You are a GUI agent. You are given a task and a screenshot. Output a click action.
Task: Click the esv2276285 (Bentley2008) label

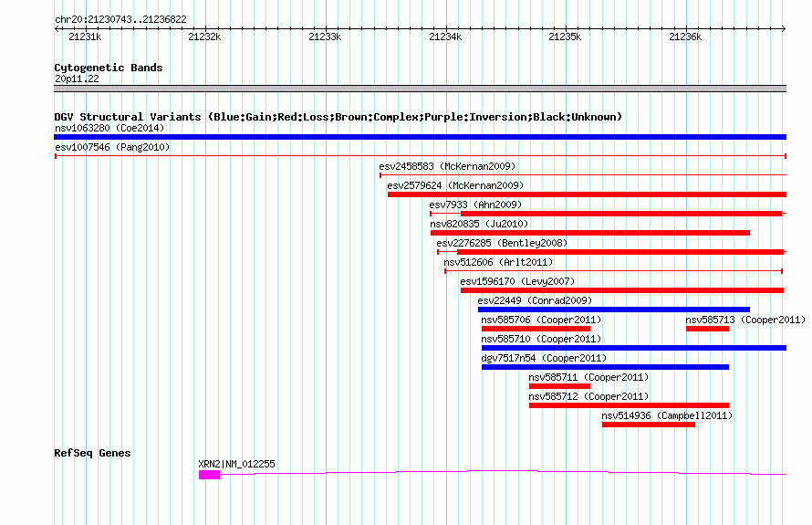point(502,243)
